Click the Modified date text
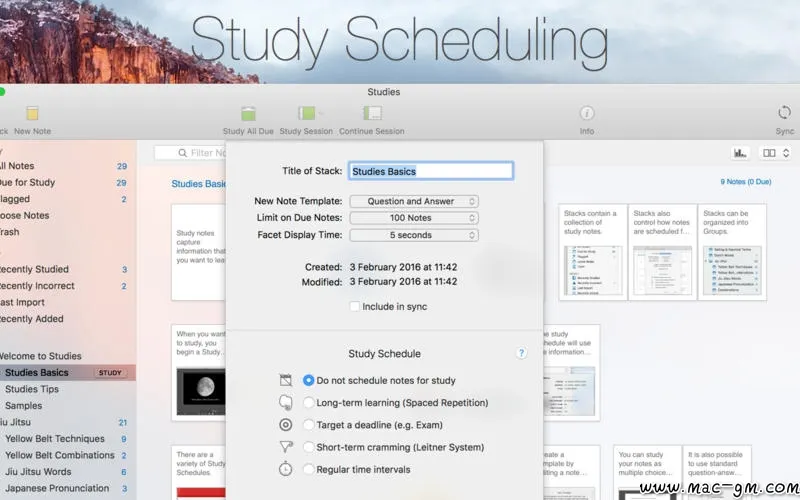The height and width of the screenshot is (500, 800). [x=403, y=282]
